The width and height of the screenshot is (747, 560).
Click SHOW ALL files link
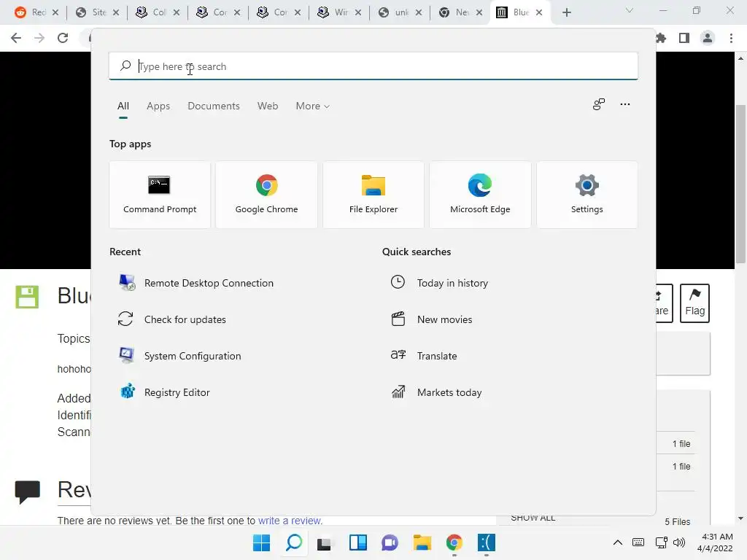(x=533, y=518)
